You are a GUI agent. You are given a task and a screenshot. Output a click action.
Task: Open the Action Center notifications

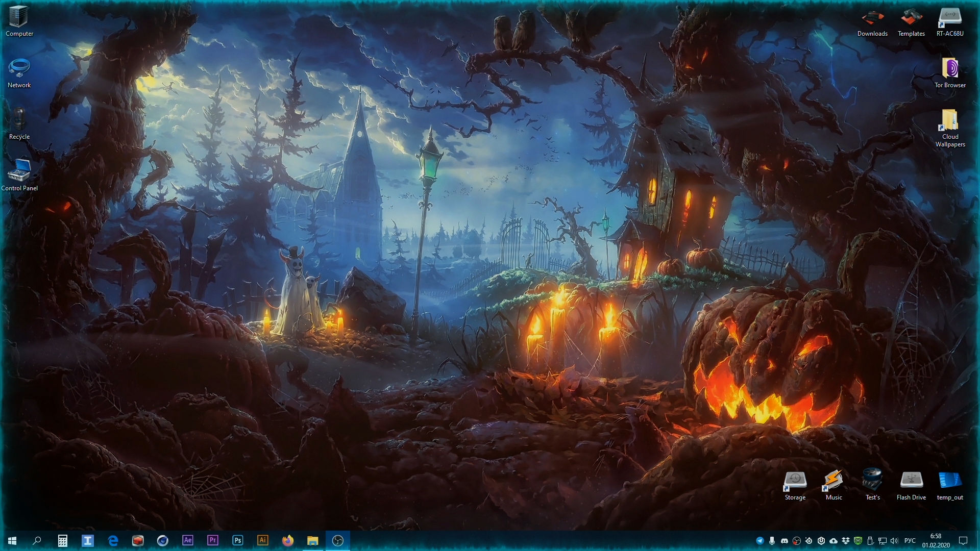[963, 541]
